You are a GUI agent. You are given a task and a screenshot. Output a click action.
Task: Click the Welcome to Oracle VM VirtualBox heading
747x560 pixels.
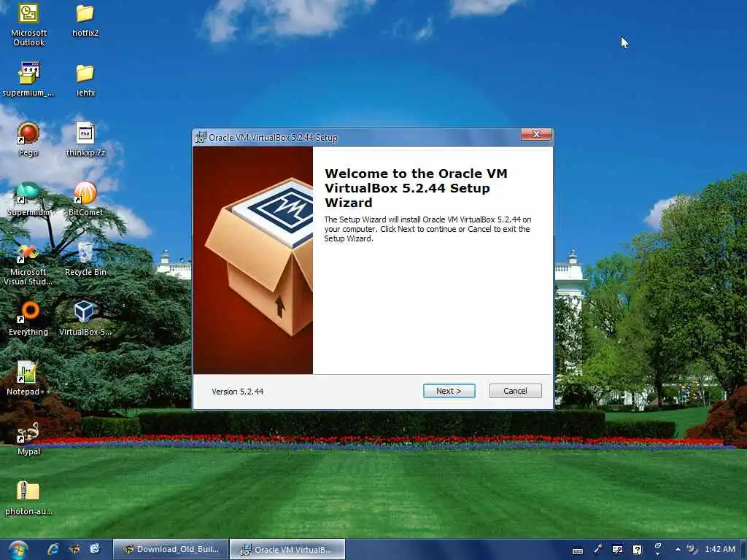pyautogui.click(x=416, y=187)
